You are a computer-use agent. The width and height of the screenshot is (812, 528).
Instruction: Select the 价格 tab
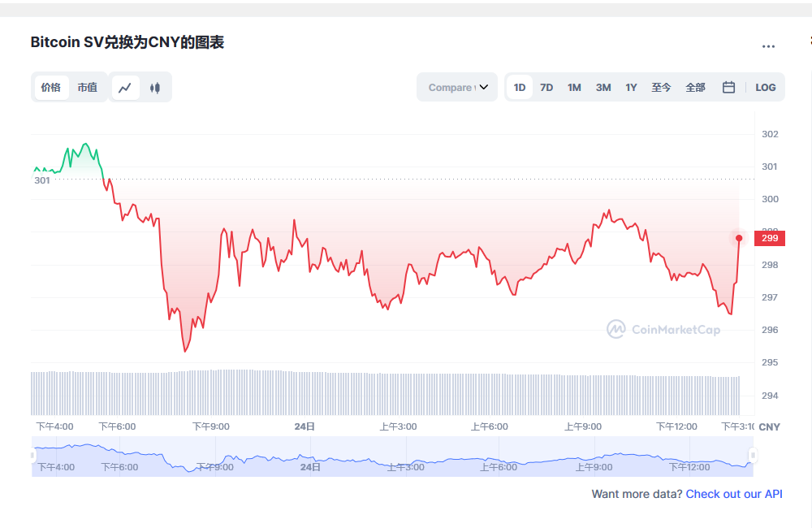click(x=51, y=88)
